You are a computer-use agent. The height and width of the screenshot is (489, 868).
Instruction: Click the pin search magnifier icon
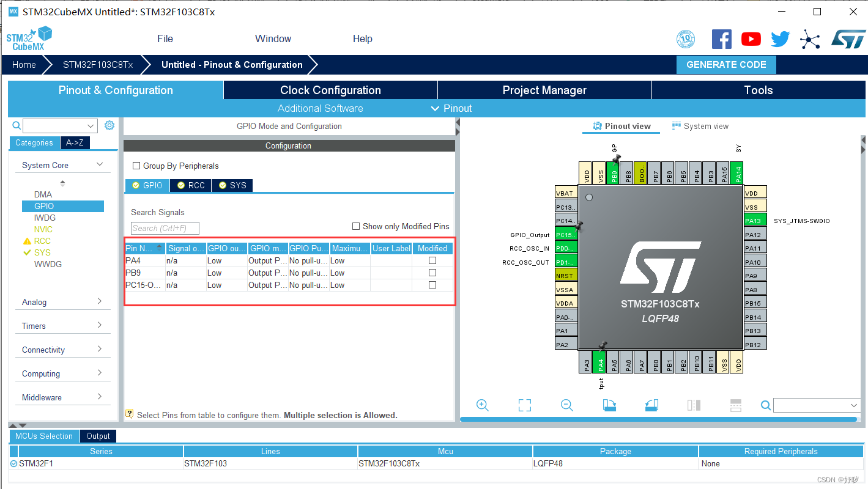[x=766, y=405]
